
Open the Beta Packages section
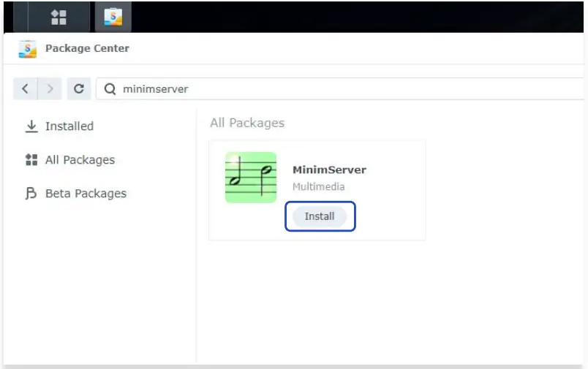(76, 194)
